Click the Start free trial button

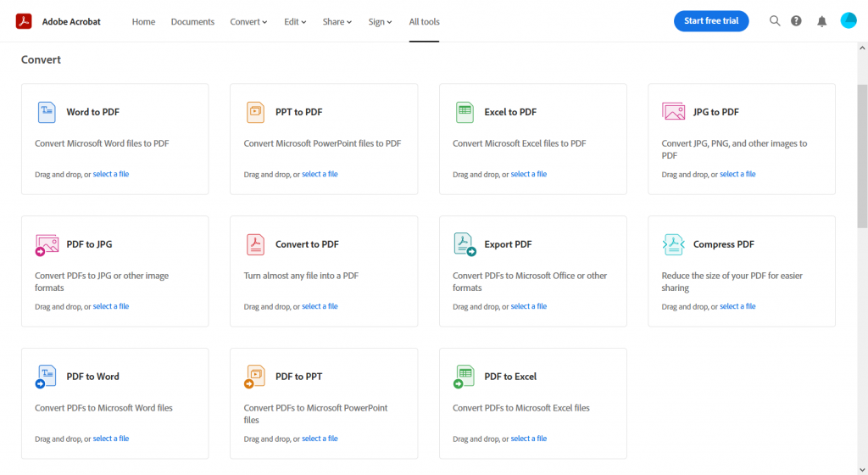point(711,21)
